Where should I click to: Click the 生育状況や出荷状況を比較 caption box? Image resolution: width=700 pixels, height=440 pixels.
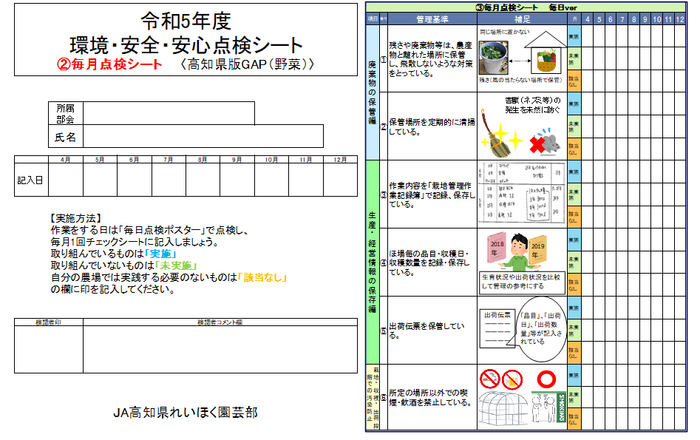(x=522, y=282)
